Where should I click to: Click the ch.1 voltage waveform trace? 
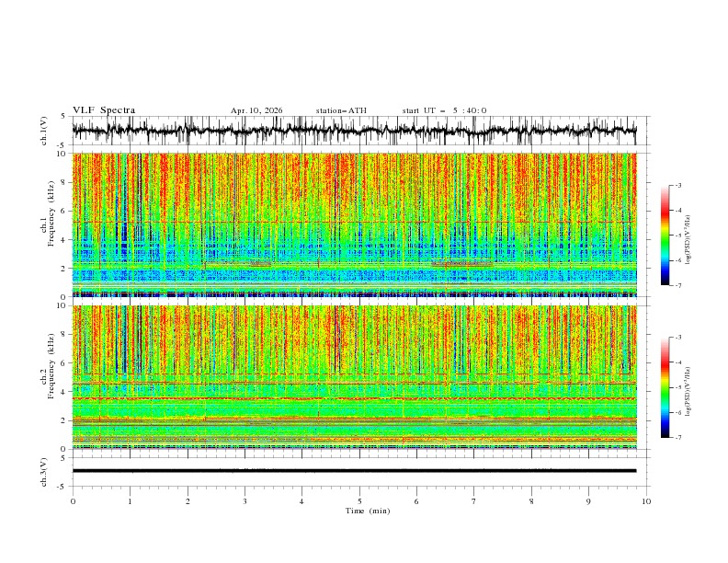[355, 131]
